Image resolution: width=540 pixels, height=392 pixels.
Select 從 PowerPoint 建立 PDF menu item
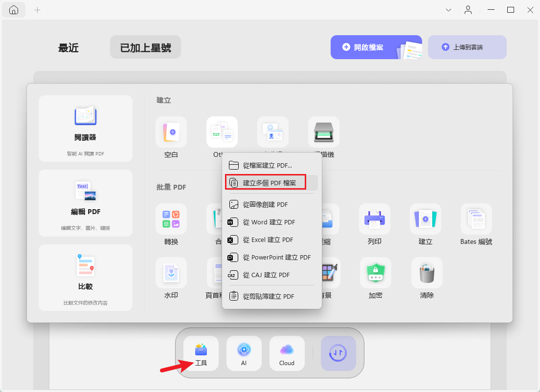pyautogui.click(x=272, y=257)
